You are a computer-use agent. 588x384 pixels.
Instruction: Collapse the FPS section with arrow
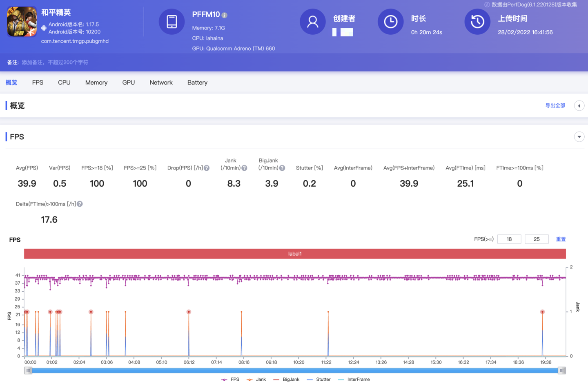pyautogui.click(x=579, y=137)
